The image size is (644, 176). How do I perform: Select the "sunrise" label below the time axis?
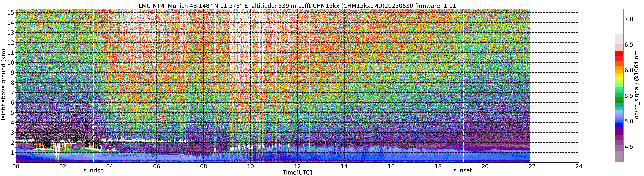pos(93,170)
